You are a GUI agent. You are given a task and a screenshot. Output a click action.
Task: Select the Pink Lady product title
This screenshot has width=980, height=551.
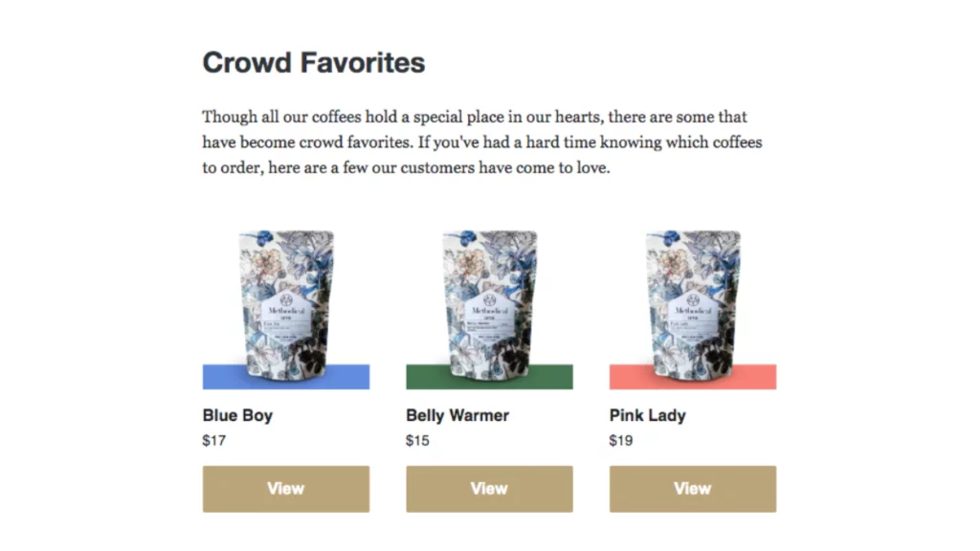(x=648, y=415)
